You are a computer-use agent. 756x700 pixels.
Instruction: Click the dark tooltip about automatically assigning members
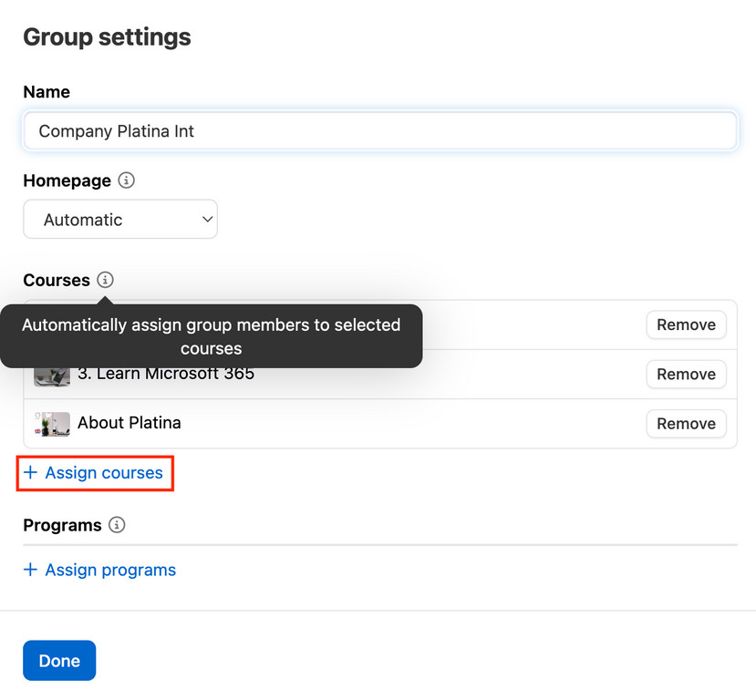tap(211, 336)
